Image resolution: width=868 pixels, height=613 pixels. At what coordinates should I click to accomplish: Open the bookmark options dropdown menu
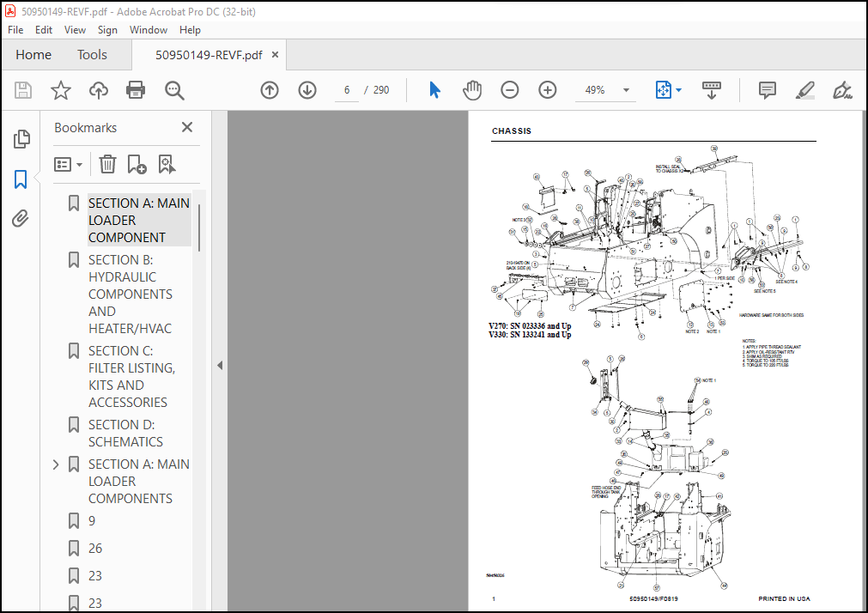click(x=69, y=164)
